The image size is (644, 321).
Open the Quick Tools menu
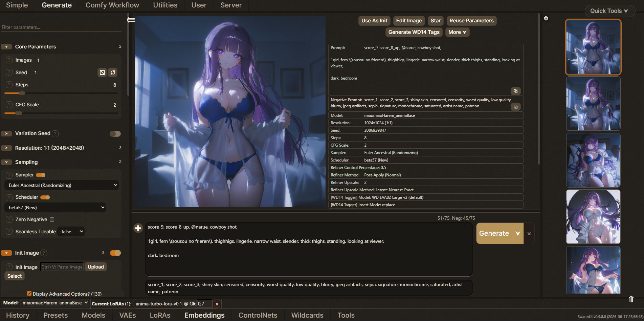coord(609,11)
